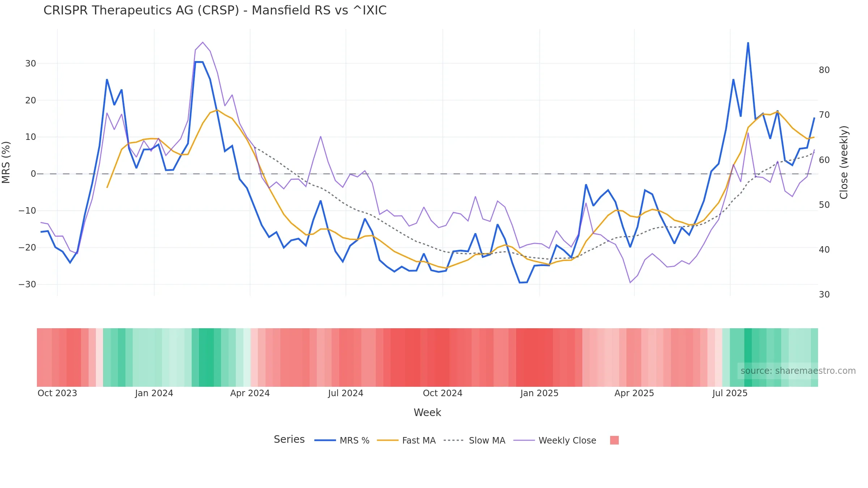Image resolution: width=868 pixels, height=488 pixels.
Task: Click the 40 tick on Close axis
Action: point(824,250)
